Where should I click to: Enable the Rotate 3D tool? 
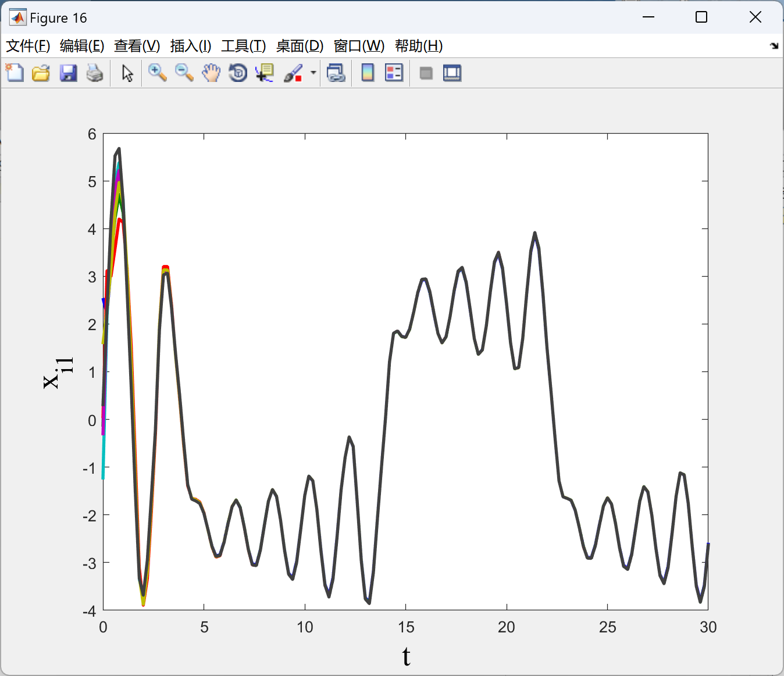click(x=238, y=73)
